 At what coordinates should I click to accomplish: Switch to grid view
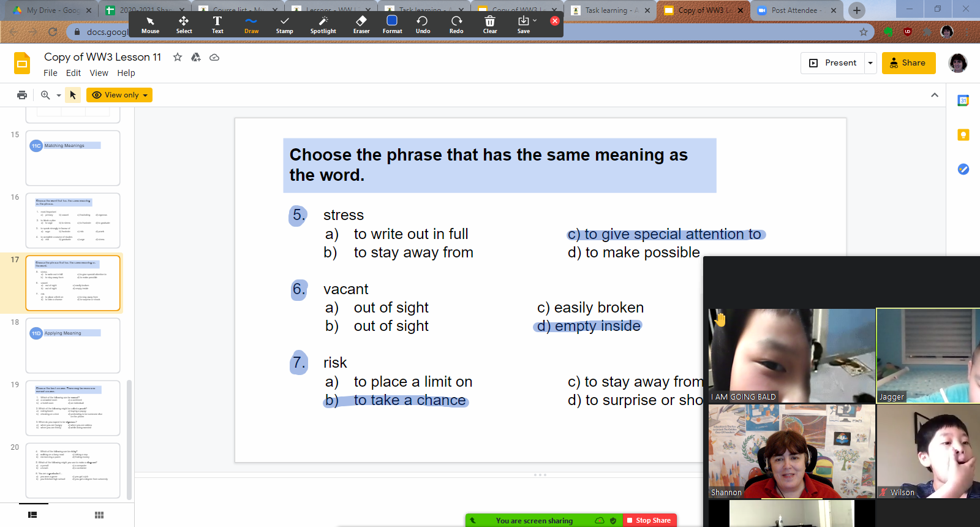coord(99,515)
